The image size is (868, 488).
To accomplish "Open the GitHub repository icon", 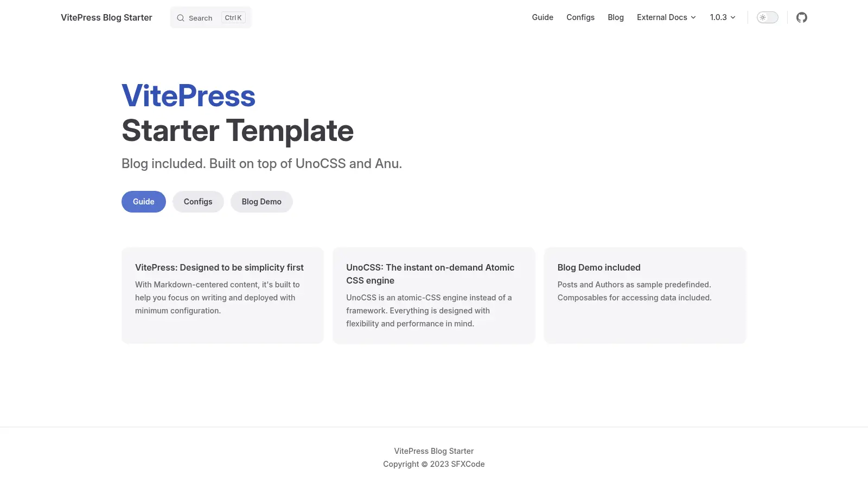I will click(x=802, y=17).
